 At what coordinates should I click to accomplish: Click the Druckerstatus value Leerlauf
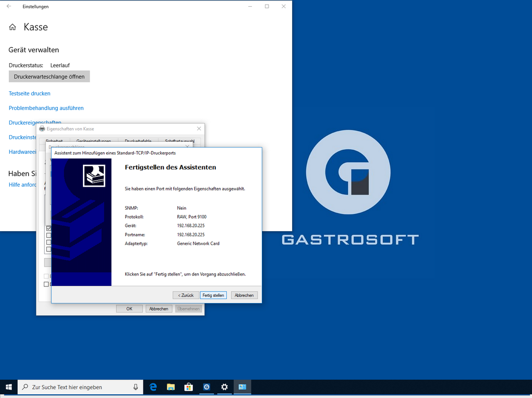pos(60,65)
